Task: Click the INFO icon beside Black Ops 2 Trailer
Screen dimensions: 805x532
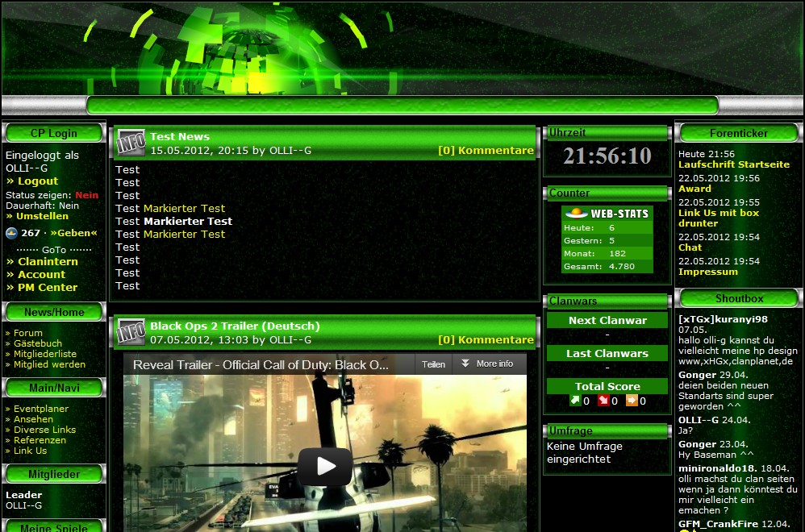Action: coord(131,332)
